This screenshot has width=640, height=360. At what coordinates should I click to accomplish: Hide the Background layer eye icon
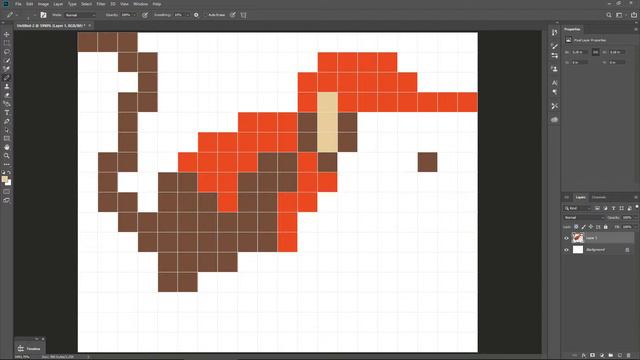[x=566, y=250]
